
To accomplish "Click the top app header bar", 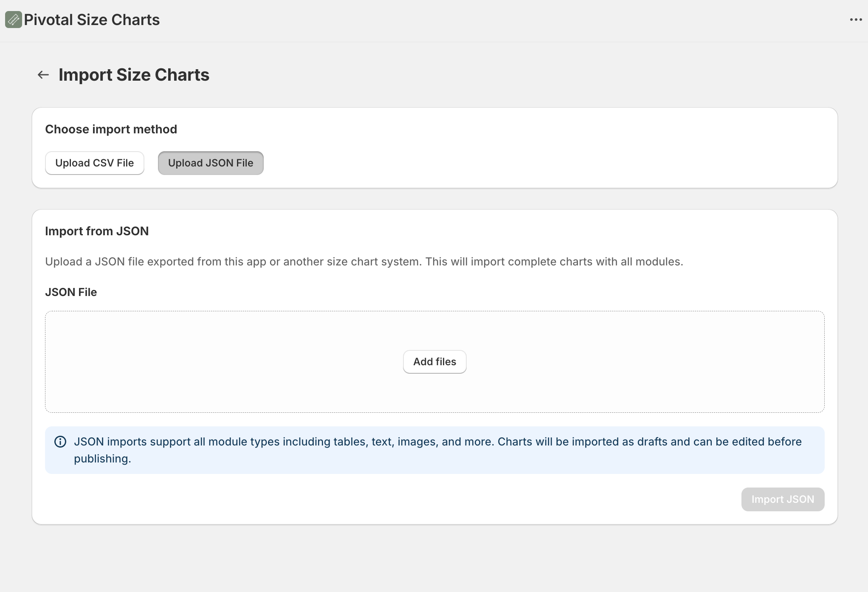I will click(x=467, y=20).
